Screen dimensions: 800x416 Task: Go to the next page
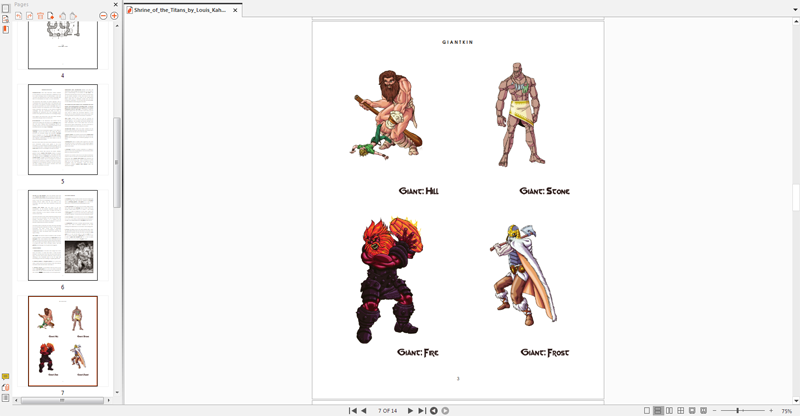point(410,411)
